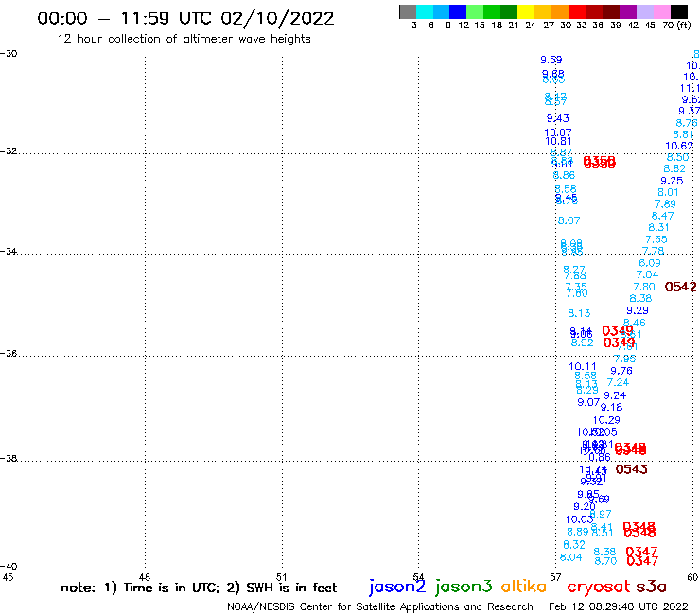Select the yellow 24 ft legend swatch
Viewport: 700px width, 615px height.
click(x=526, y=11)
